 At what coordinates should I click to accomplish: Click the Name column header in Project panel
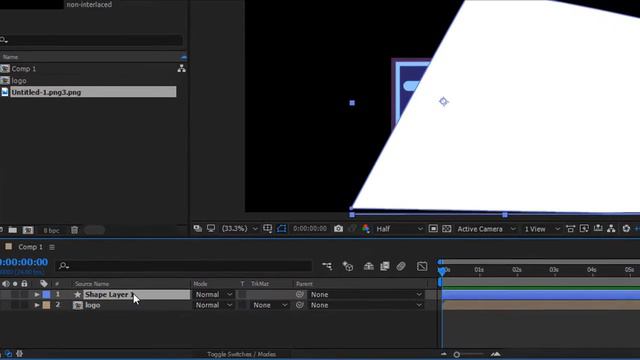[x=10, y=57]
